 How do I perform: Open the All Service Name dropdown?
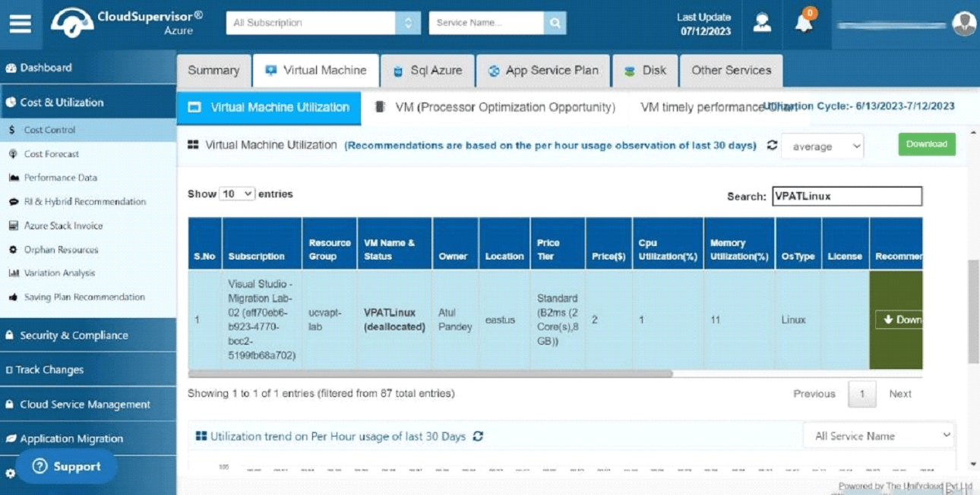pyautogui.click(x=879, y=436)
